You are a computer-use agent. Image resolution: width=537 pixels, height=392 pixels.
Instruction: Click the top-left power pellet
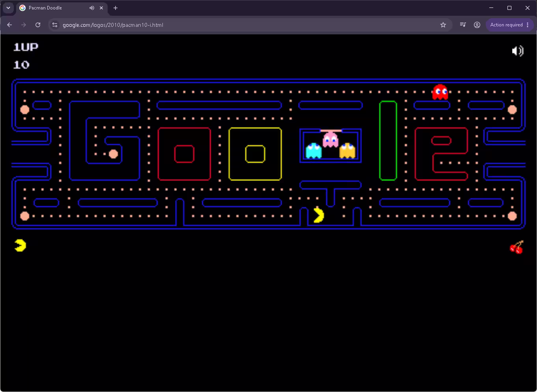tap(24, 109)
